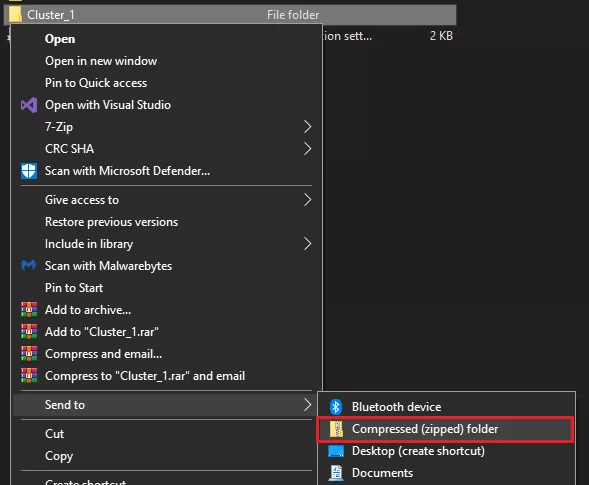Click the Cluster_1 folder icon
Image resolution: width=589 pixels, height=485 pixels.
tap(15, 14)
